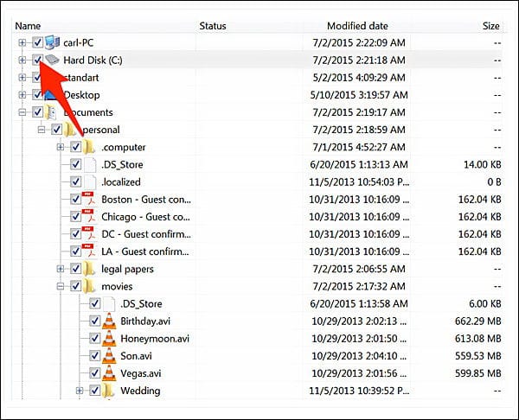Expand the Desktop tree node
This screenshot has height=420, width=519.
click(22, 95)
